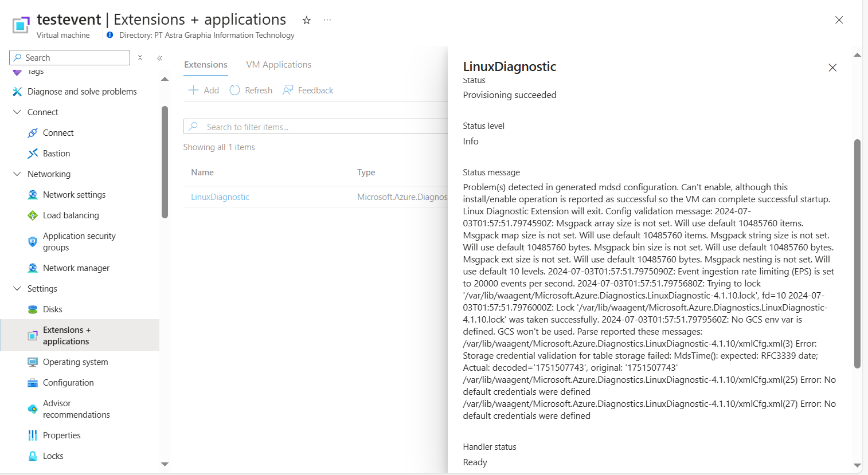This screenshot has height=475, width=868.
Task: Favorite this page with the star icon
Action: point(306,19)
